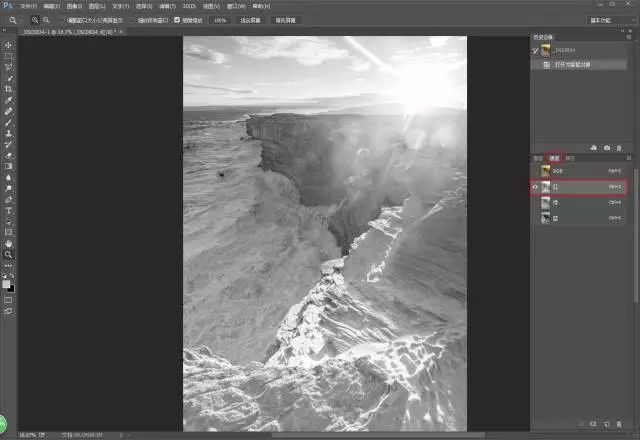Select the Horizontal Type tool
Image resolution: width=640 pixels, height=440 pixels.
[x=9, y=210]
